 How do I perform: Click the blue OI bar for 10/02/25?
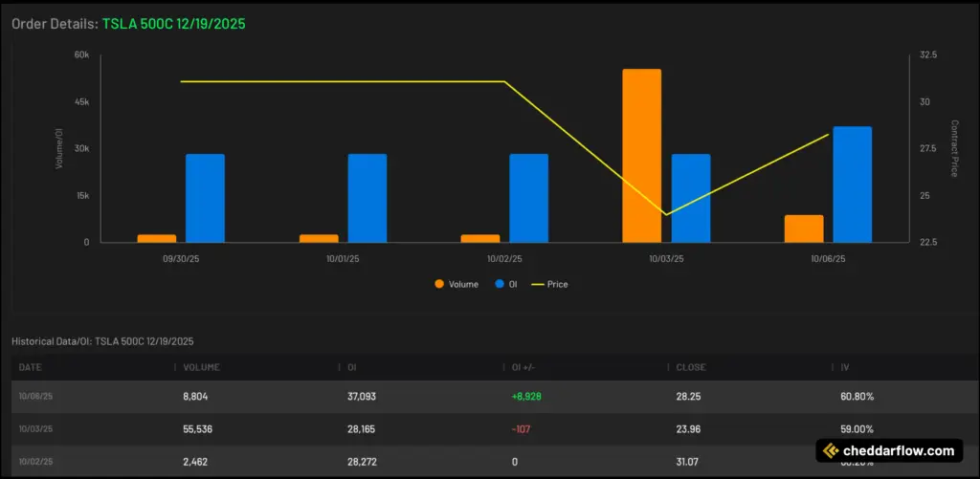click(x=528, y=198)
